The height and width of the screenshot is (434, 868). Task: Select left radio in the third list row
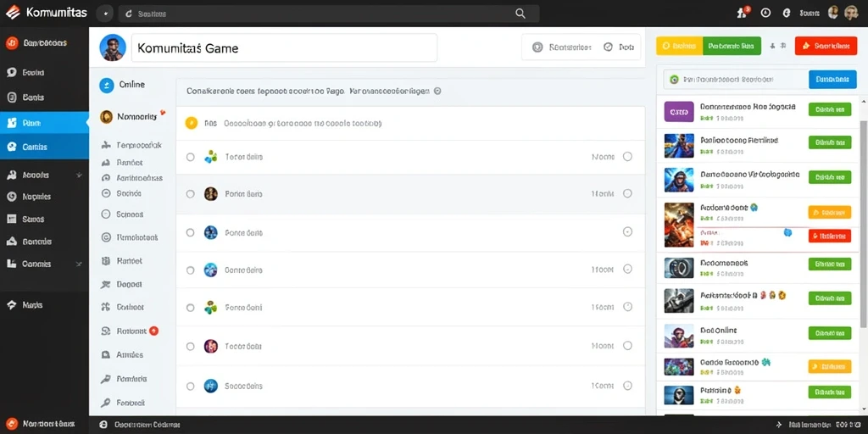(191, 232)
